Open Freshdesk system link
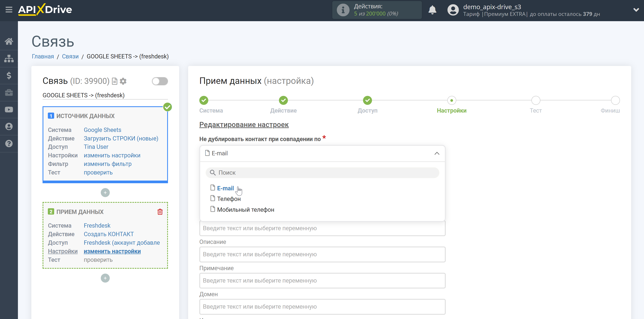The image size is (644, 319). click(x=97, y=226)
